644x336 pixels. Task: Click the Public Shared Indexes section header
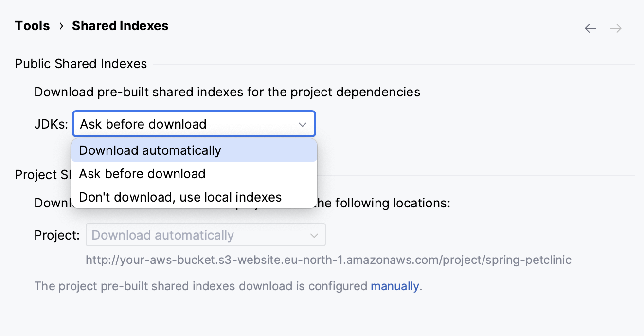click(81, 64)
